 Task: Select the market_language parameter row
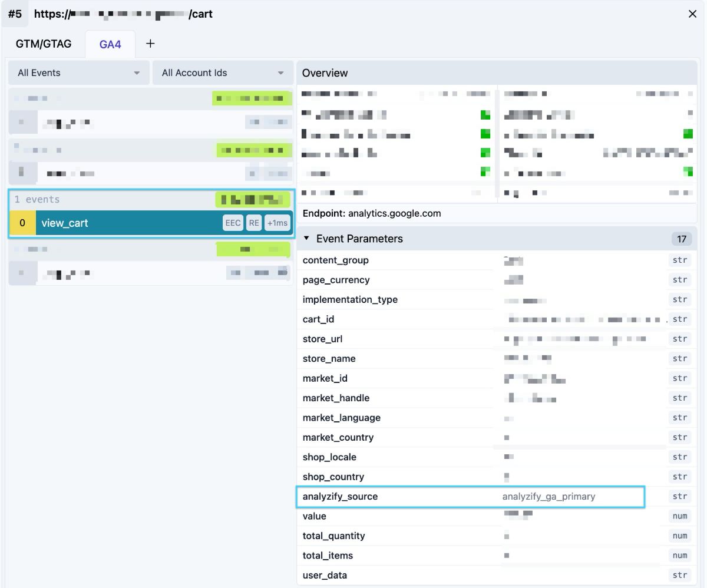point(497,418)
